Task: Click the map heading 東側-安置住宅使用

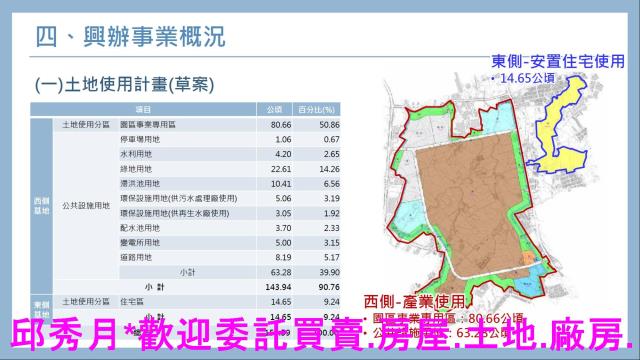Action: coord(558,61)
